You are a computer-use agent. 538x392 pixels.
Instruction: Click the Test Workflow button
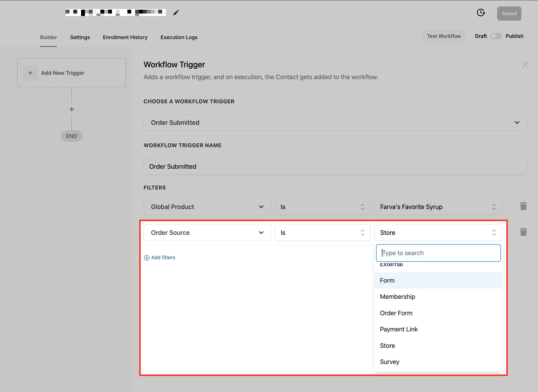[443, 36]
